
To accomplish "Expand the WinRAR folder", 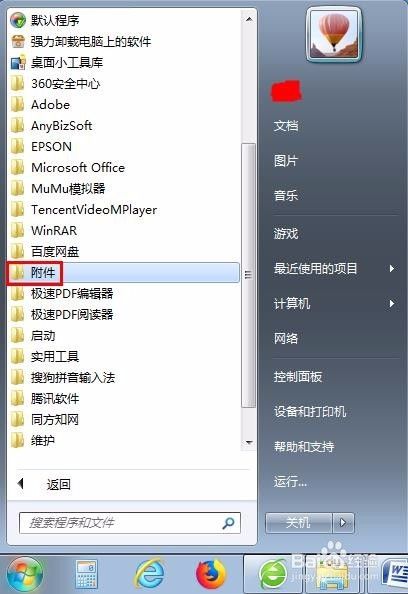I will pos(123,230).
